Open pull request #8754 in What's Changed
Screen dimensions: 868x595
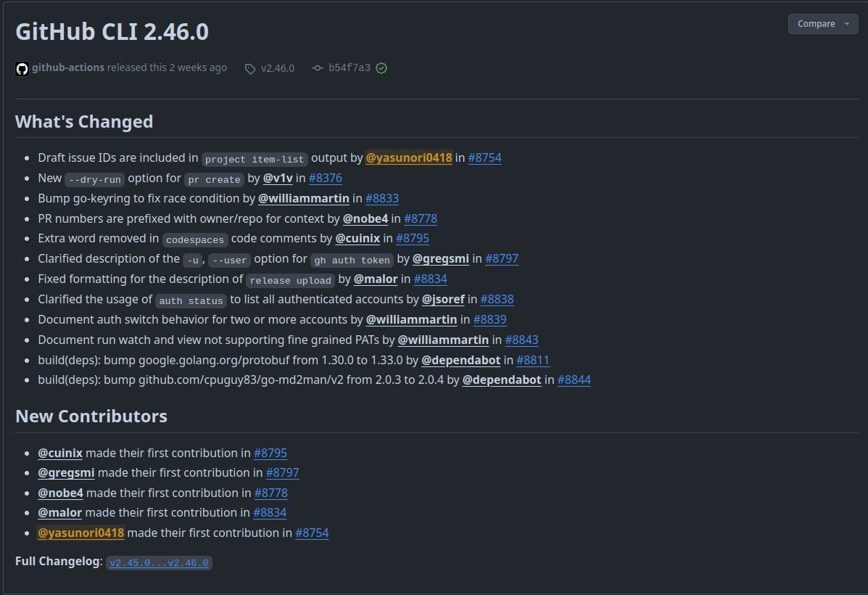(x=485, y=158)
